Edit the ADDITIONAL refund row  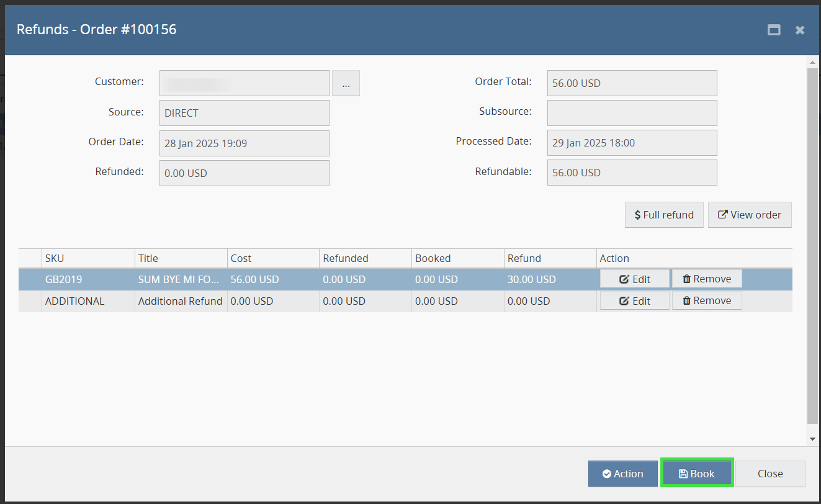[634, 301]
